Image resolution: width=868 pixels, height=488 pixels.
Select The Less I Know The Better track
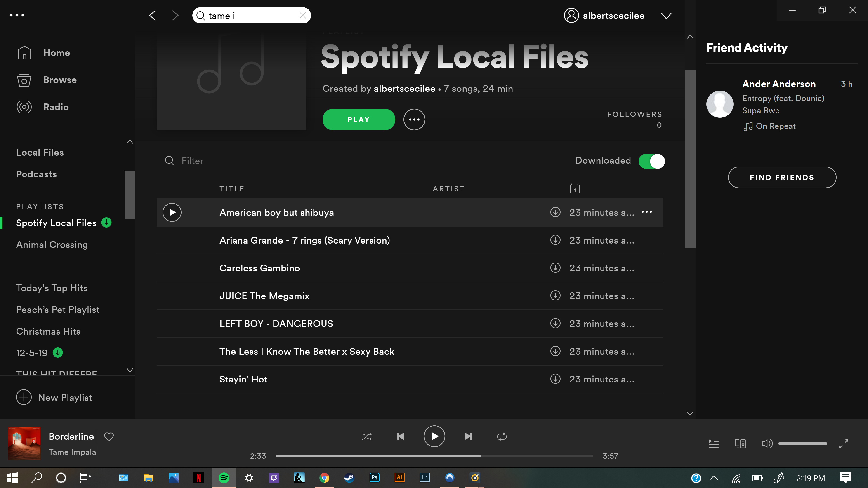pos(410,351)
